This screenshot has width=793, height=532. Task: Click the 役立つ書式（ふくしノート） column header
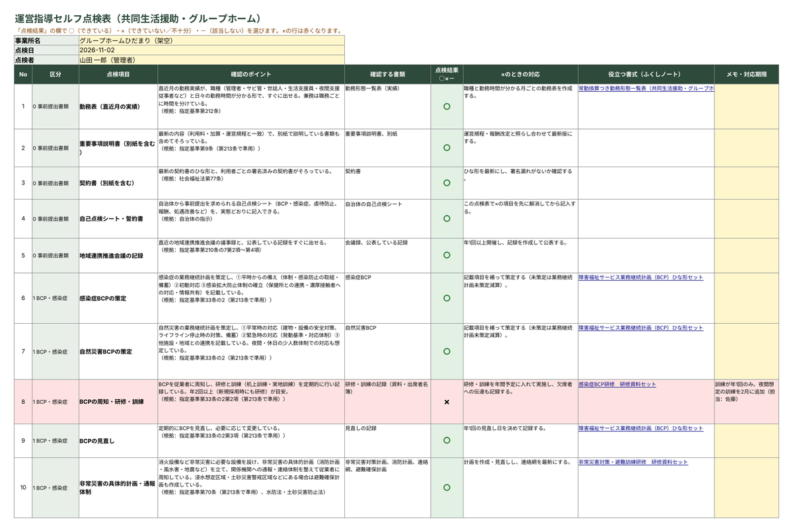point(646,74)
